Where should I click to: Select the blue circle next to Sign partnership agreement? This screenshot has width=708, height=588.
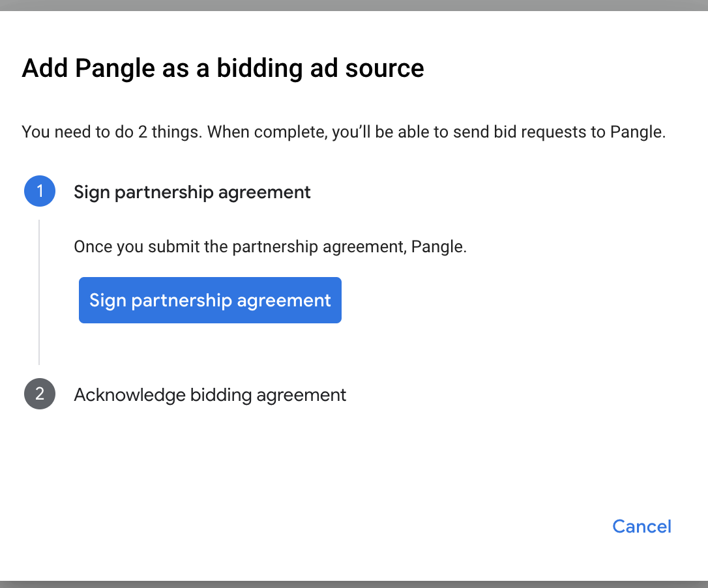[x=40, y=191]
